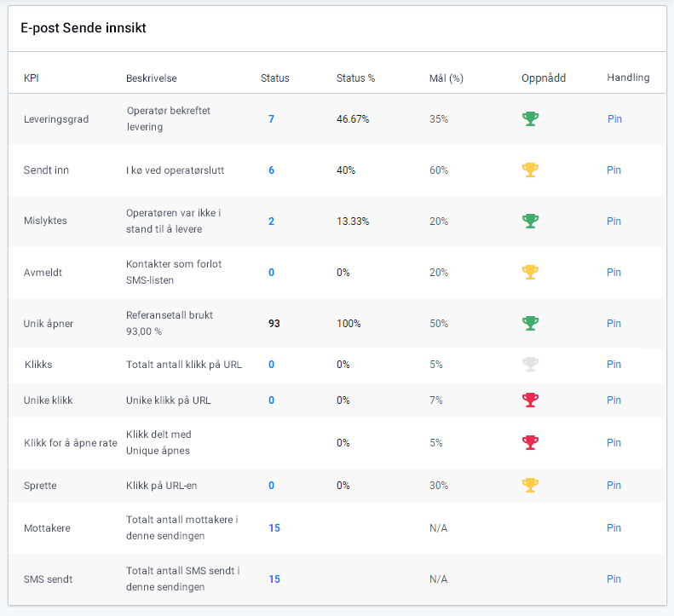Click red trophy for Klikk for å åpne rate

click(530, 442)
